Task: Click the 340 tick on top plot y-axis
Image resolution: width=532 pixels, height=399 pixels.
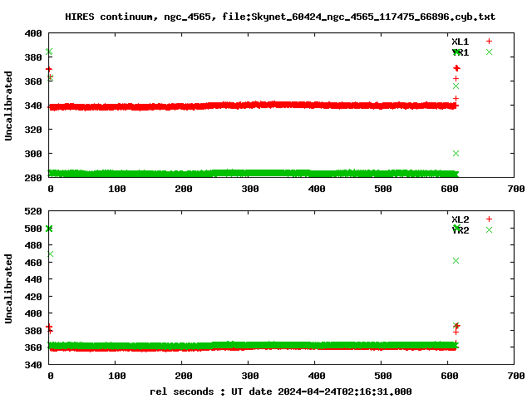Action: tap(33, 106)
